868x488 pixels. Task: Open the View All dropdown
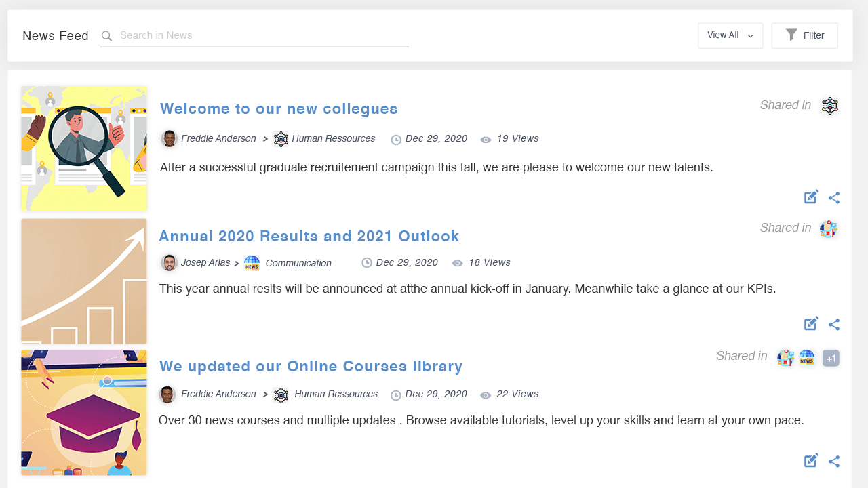click(x=730, y=35)
